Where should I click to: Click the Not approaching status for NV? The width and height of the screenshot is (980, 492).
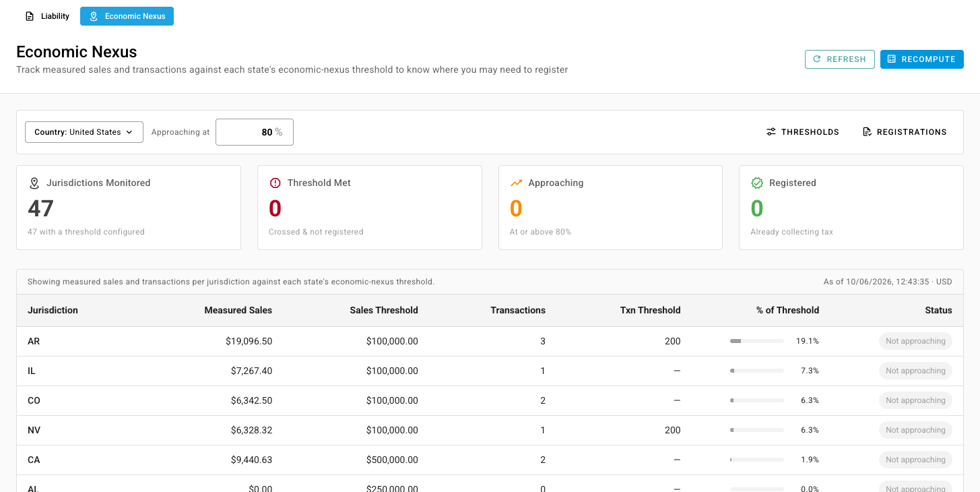pyautogui.click(x=915, y=430)
